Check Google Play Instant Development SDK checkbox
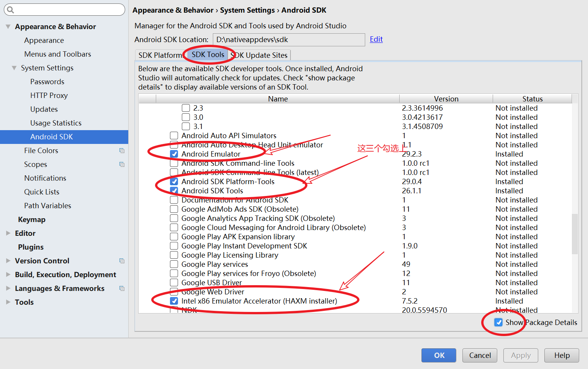The height and width of the screenshot is (369, 588). click(174, 246)
